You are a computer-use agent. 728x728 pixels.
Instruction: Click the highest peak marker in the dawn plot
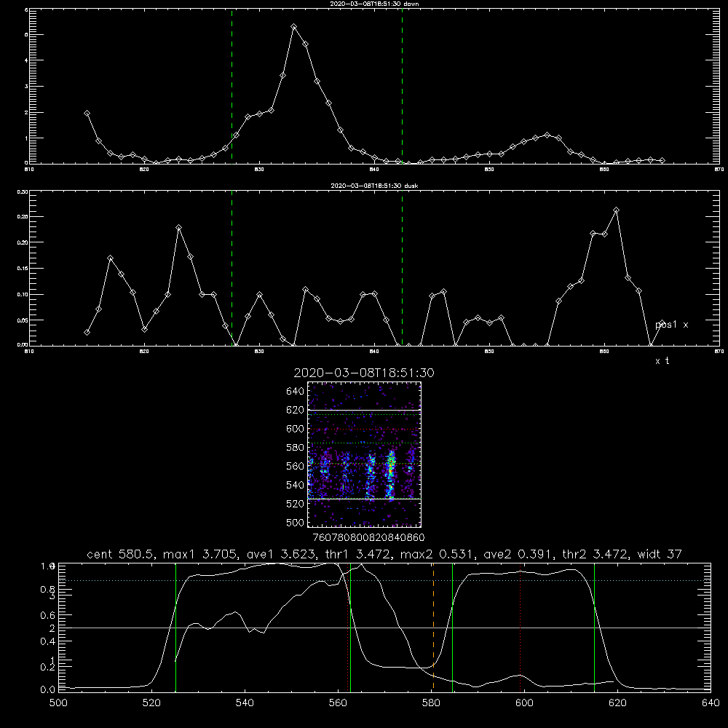(293, 27)
